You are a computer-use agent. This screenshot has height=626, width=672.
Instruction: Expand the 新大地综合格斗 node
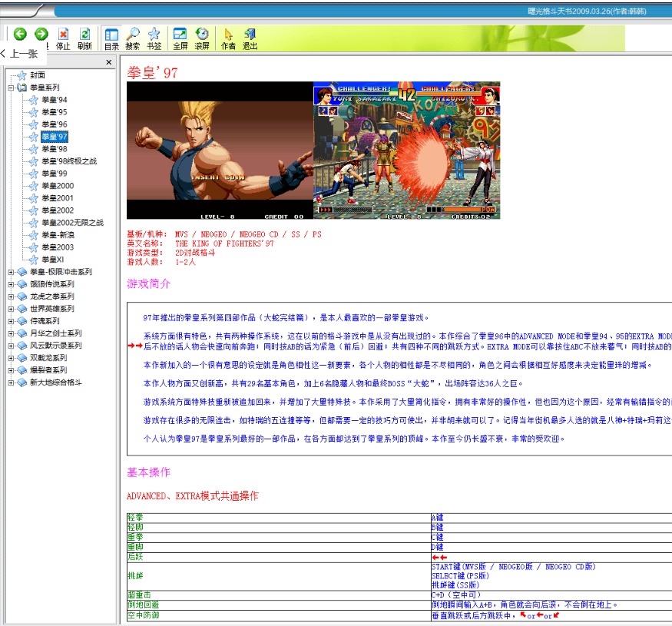(x=11, y=383)
